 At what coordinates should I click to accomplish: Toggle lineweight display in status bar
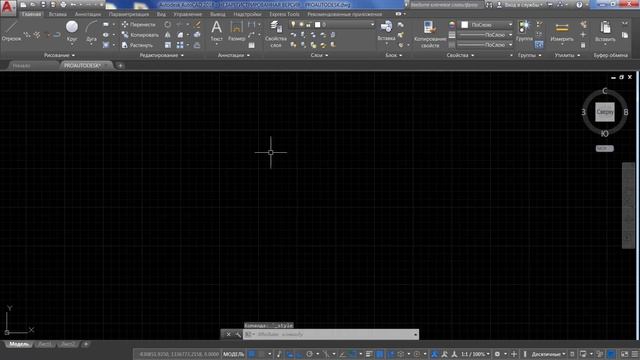(x=369, y=354)
